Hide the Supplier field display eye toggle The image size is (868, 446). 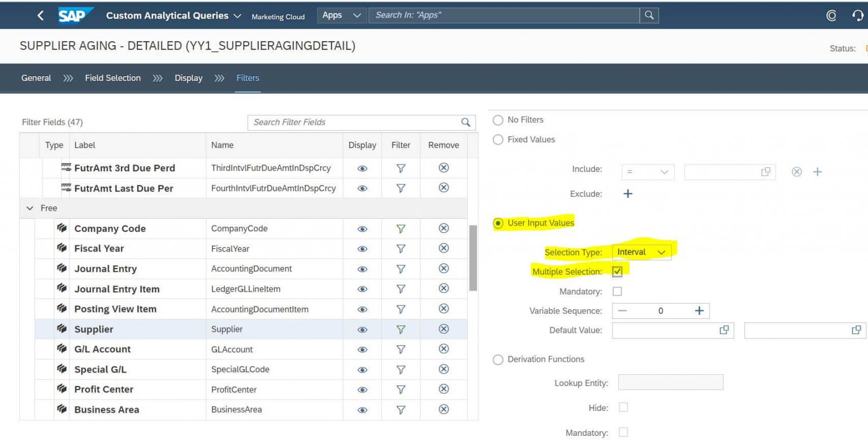362,329
